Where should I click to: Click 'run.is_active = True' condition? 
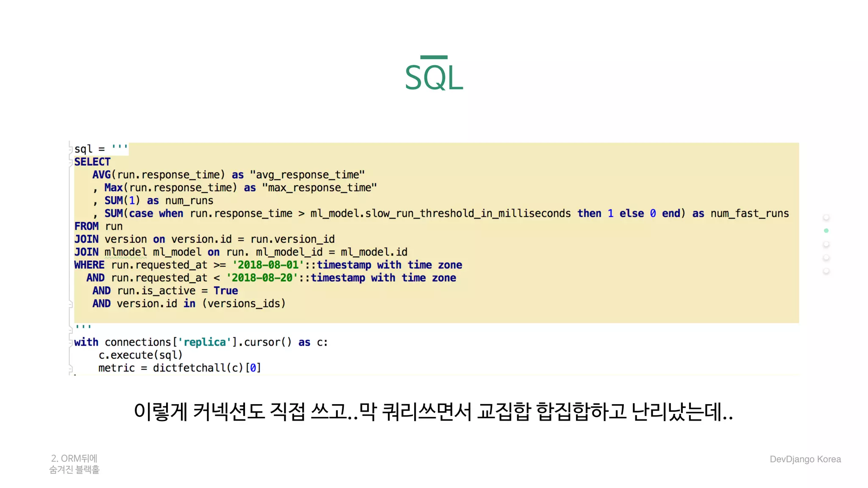tap(178, 291)
